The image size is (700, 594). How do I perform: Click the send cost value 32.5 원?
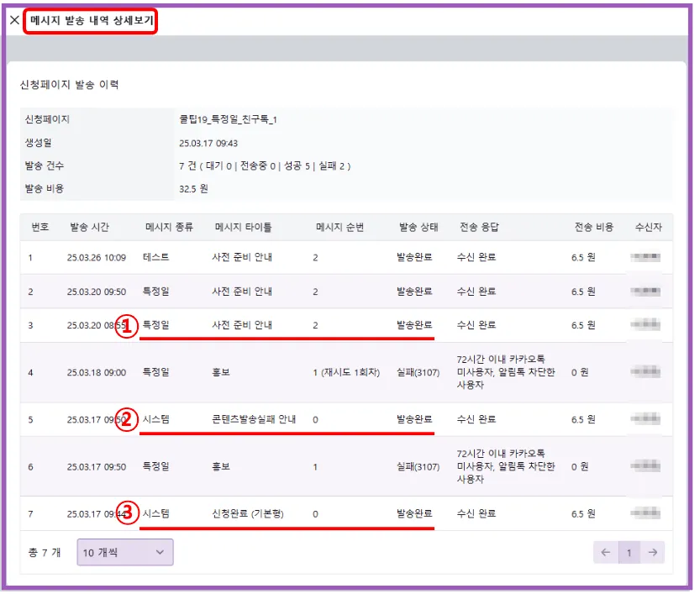(x=193, y=189)
